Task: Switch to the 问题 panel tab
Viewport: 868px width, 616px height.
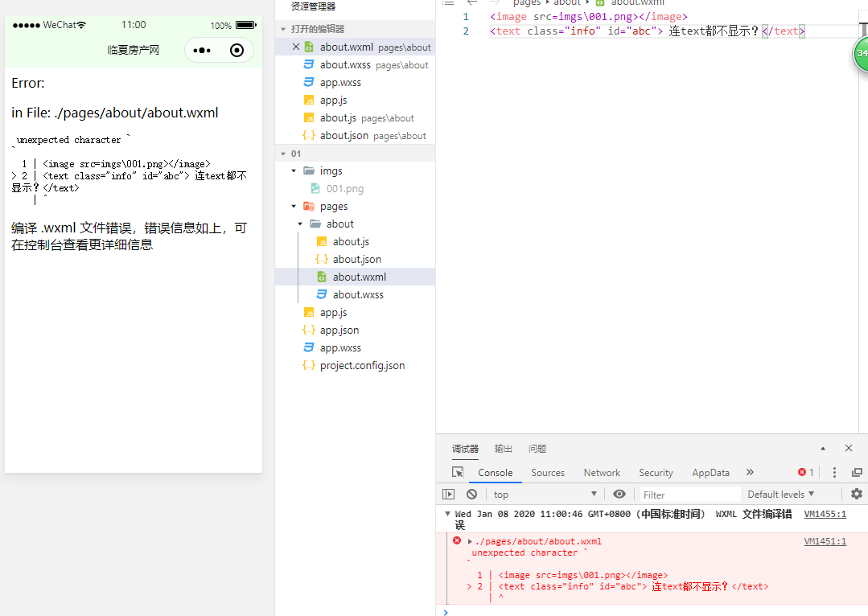Action: pyautogui.click(x=537, y=448)
